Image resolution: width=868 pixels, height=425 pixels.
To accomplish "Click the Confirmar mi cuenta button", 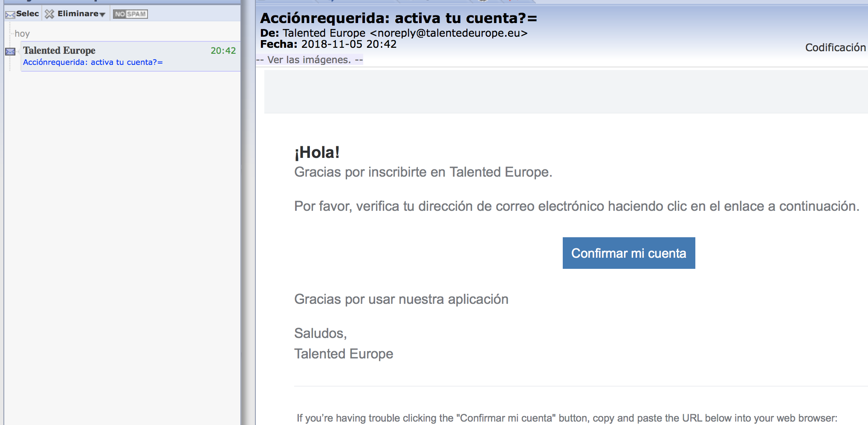I will tap(629, 253).
